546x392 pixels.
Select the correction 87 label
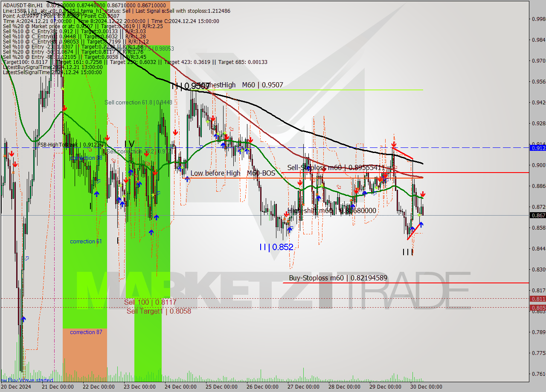pyautogui.click(x=86, y=332)
